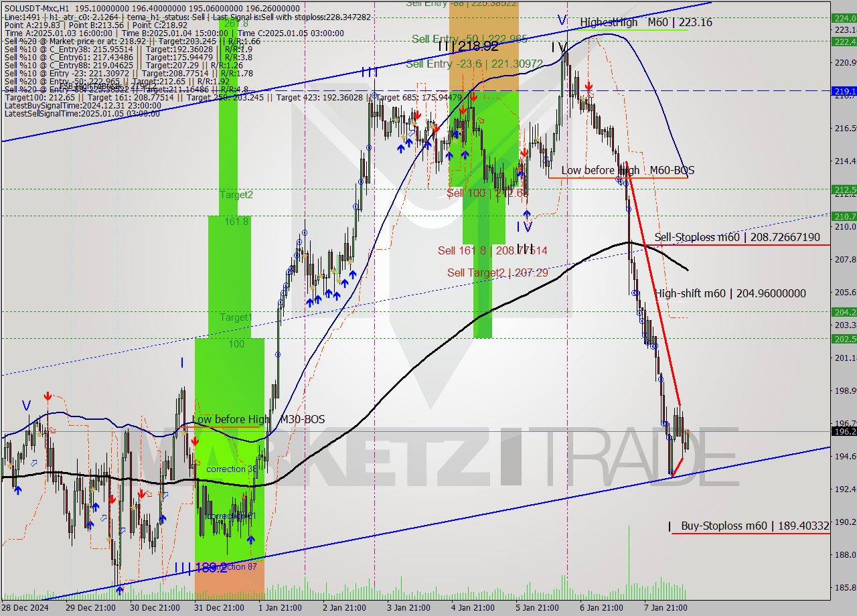This screenshot has height=616, width=857.
Task: Click the 224.0 green price tag
Action: 844,18
